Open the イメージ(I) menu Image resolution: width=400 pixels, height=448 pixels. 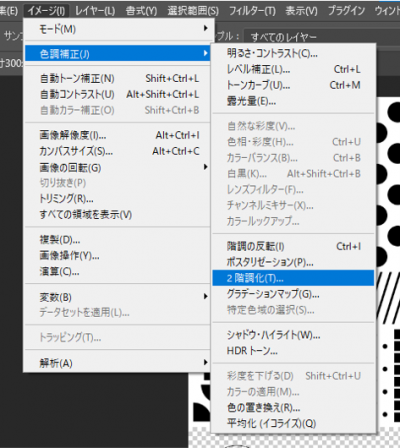click(46, 11)
